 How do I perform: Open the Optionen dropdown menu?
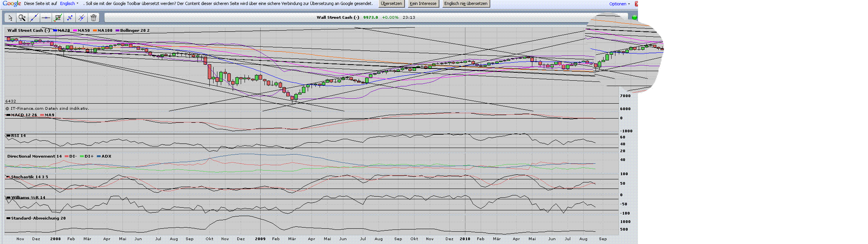pos(620,4)
